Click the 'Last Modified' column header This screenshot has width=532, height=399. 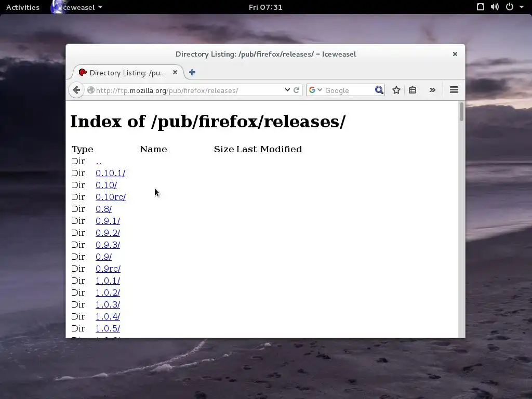click(x=269, y=149)
